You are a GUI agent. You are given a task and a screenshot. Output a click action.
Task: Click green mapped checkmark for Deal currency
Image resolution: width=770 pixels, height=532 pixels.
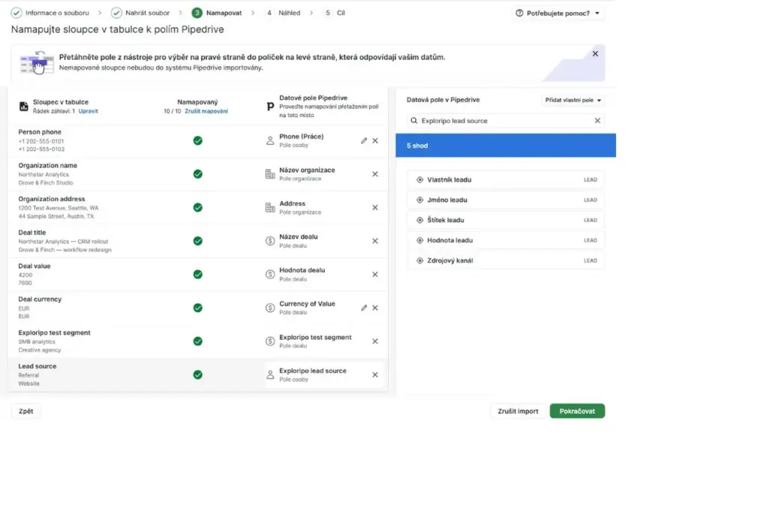198,308
